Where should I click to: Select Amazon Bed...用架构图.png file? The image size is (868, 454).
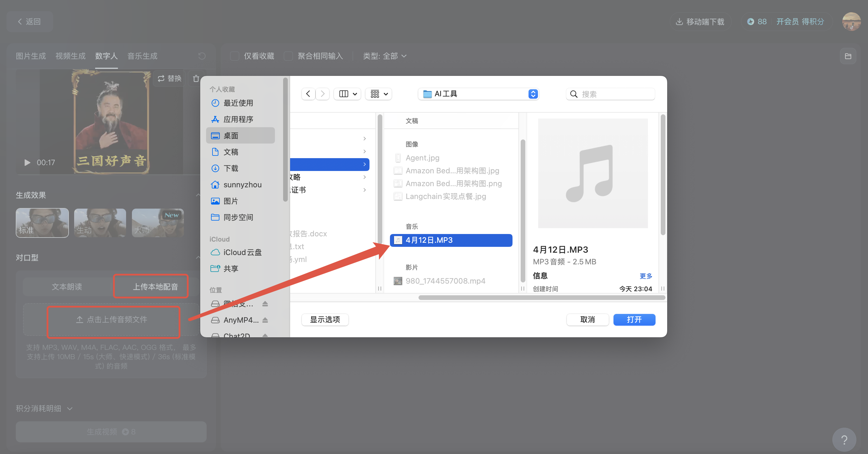click(451, 183)
